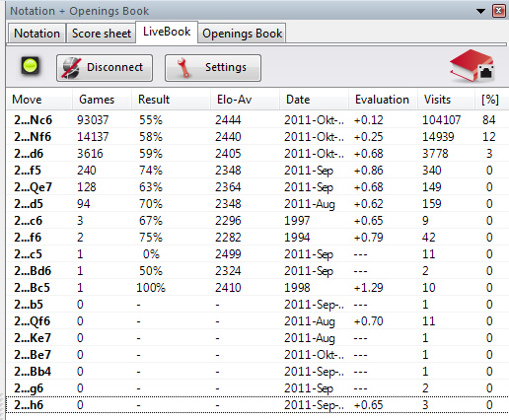Select move 2...g6 row
This screenshot has height=420, width=509.
(257, 388)
